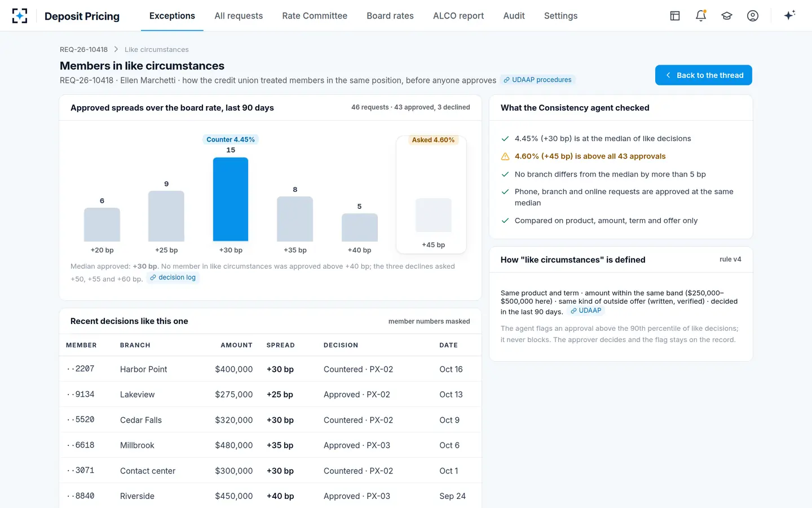Screen dimensions: 812x508
Task: Select the +35 bp chart bar
Action: tap(295, 219)
